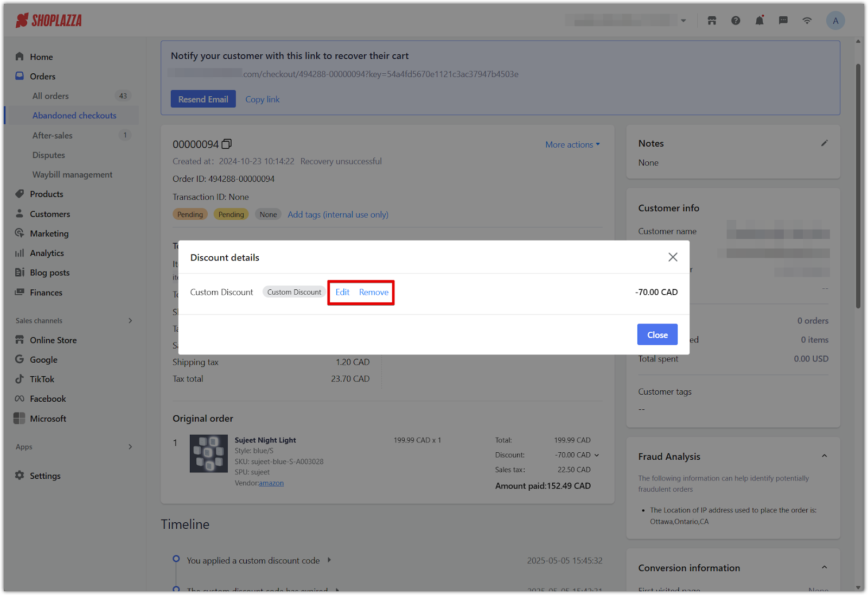The width and height of the screenshot is (868, 595).
Task: Open Microsoft sales channel
Action: point(48,419)
